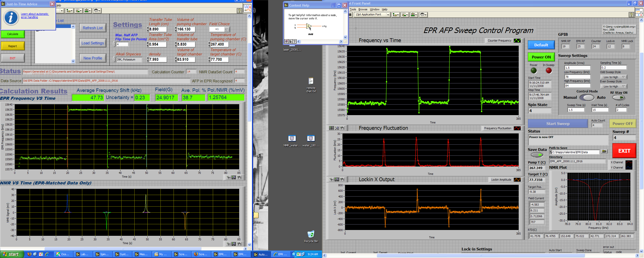Launch Internet Explorer from quick launch bar

click(x=47, y=254)
